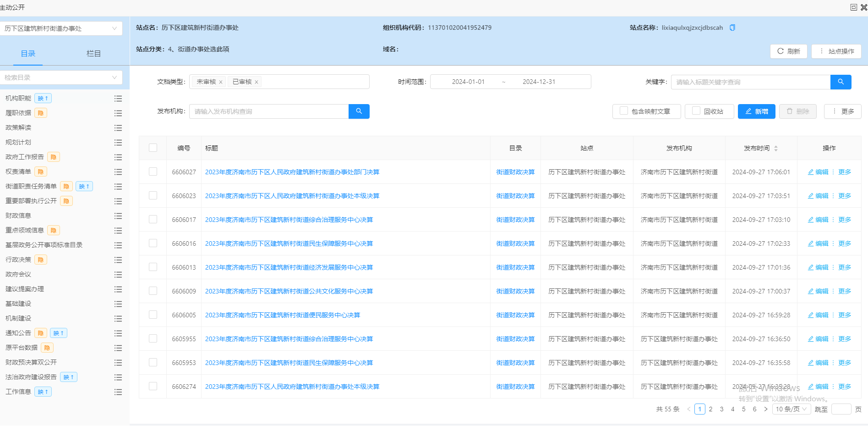Screen dimensions: 868x426
Task: Remove the 未审核 filter tag
Action: [221, 82]
